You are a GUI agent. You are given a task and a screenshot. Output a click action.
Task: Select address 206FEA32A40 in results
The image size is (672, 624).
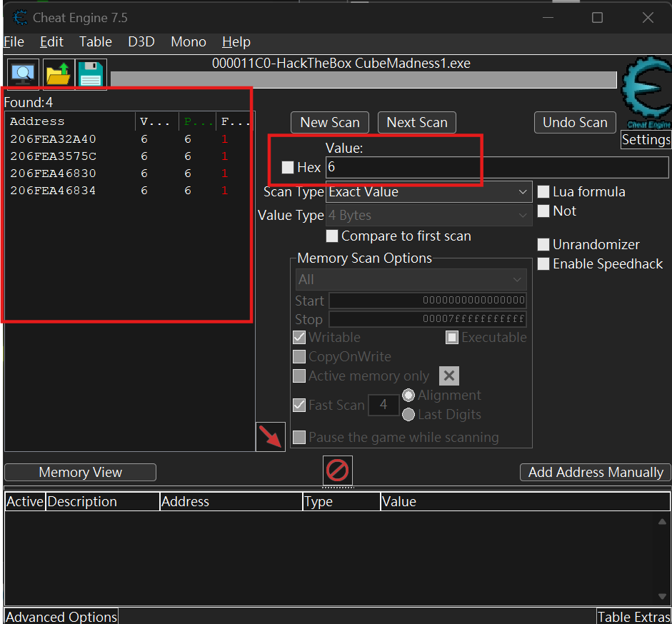(x=129, y=139)
